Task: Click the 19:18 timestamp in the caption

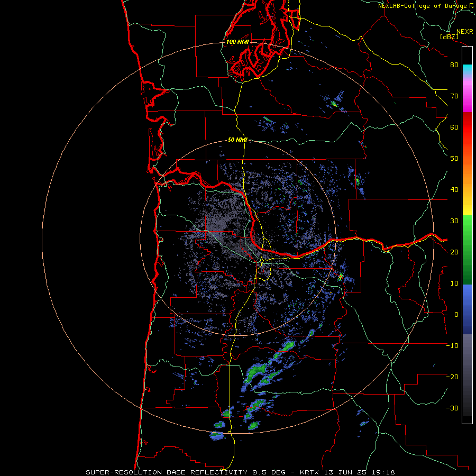Action: [x=382, y=472]
